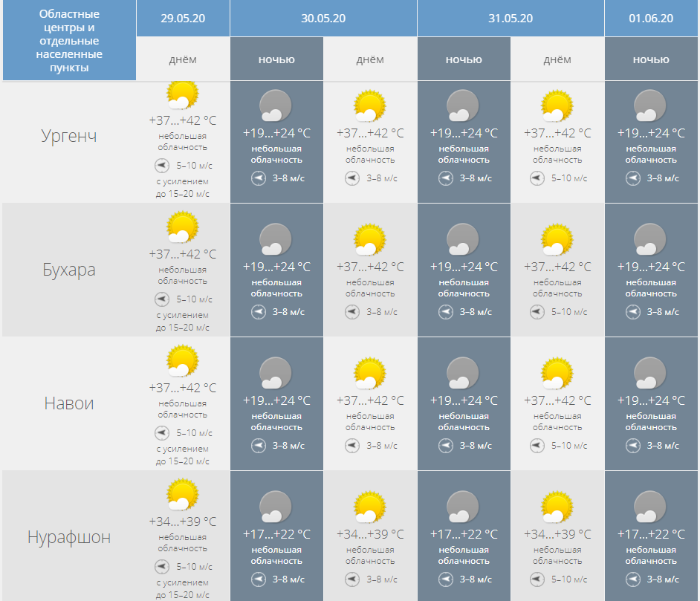This screenshot has width=700, height=601.
Task: Select the 30.05.20 date column header
Action: click(323, 19)
